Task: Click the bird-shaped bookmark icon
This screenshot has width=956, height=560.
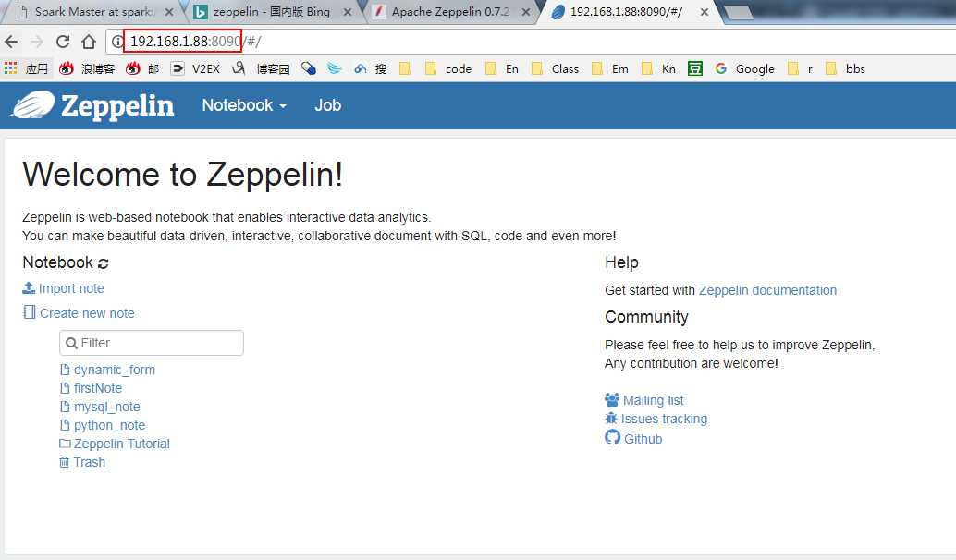Action: [334, 68]
